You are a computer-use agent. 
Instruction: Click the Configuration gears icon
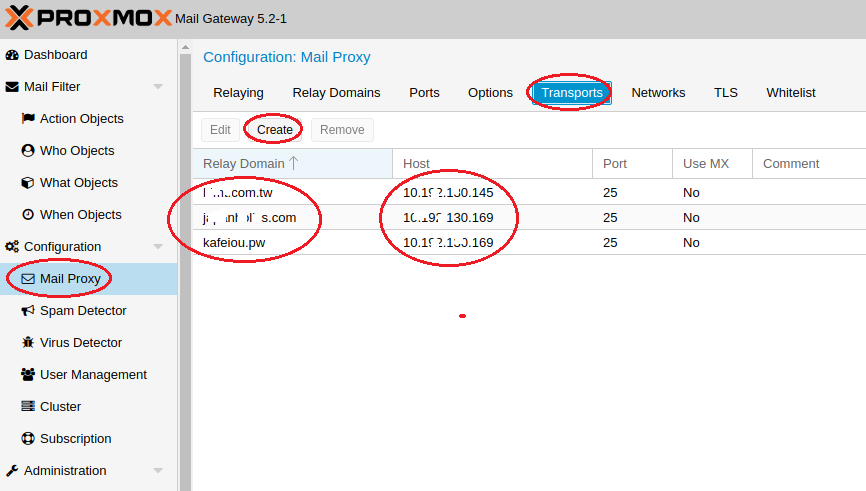[x=12, y=246]
